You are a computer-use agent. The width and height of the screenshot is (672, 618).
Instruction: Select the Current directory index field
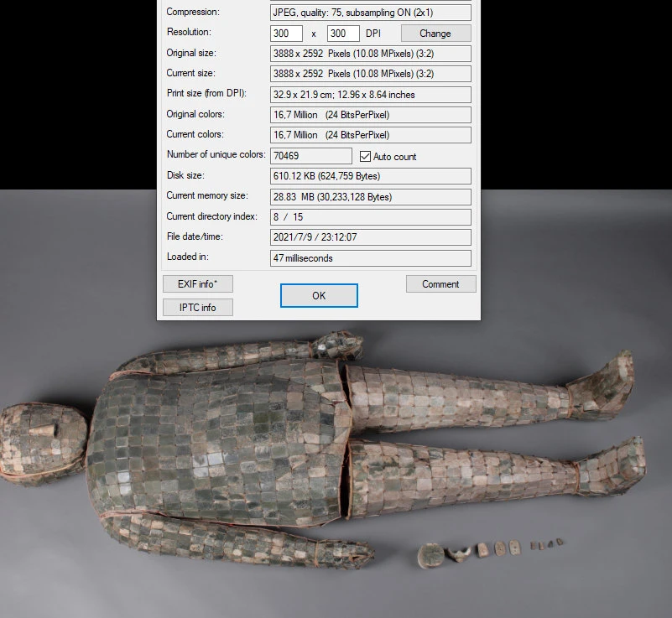click(370, 217)
